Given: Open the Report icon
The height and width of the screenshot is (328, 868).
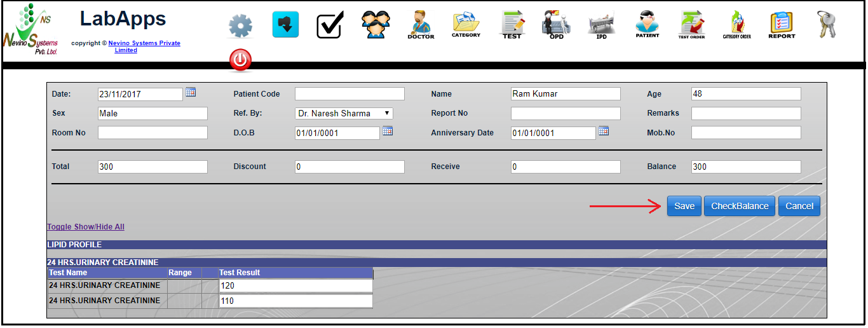Looking at the screenshot, I should click(x=782, y=25).
